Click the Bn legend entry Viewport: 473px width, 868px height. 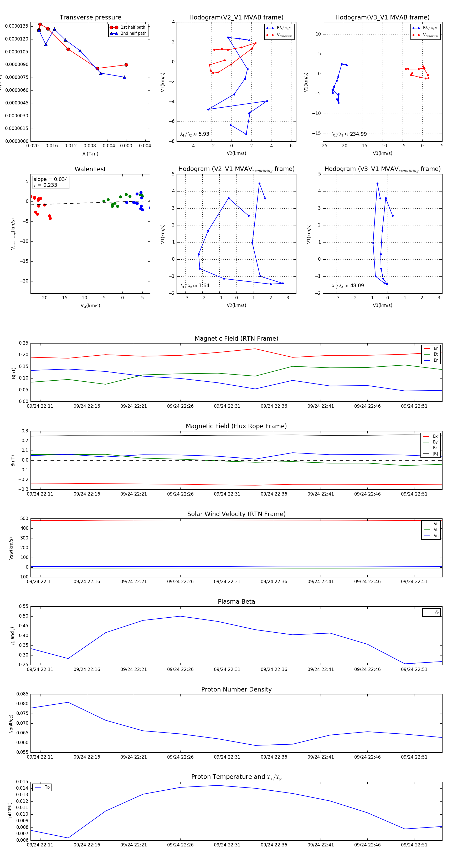click(x=431, y=360)
